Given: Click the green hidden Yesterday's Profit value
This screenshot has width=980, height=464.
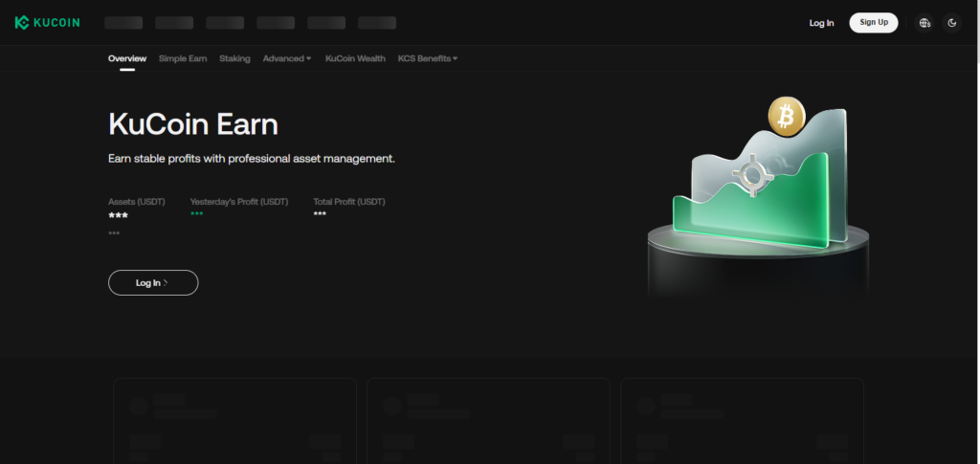Looking at the screenshot, I should [196, 214].
